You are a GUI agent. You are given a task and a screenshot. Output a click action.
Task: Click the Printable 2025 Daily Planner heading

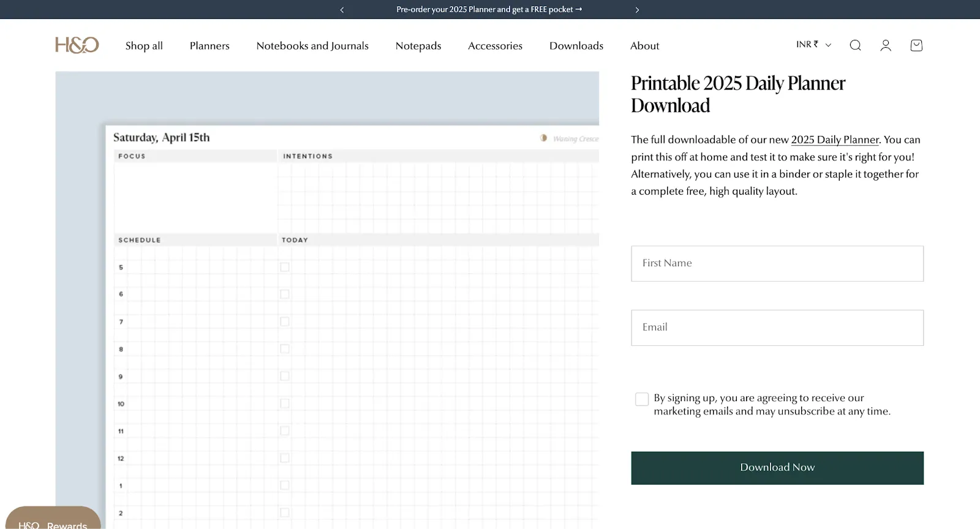[x=738, y=94]
